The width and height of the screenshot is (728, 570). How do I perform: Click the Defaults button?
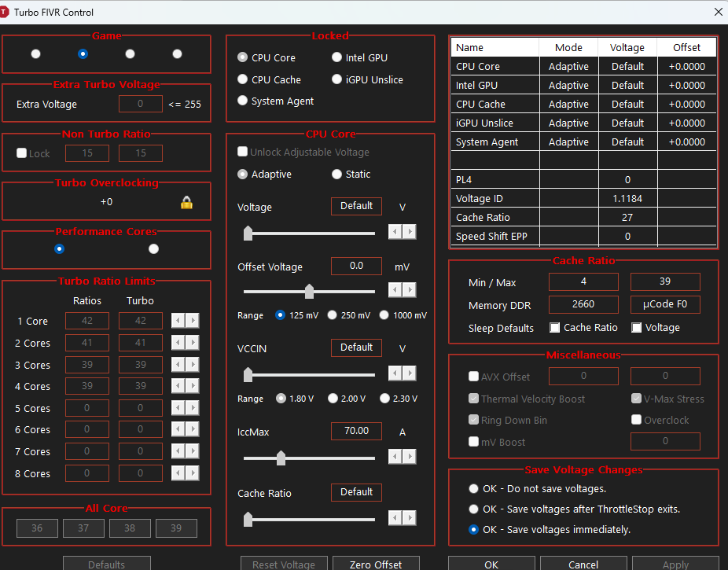click(x=107, y=564)
